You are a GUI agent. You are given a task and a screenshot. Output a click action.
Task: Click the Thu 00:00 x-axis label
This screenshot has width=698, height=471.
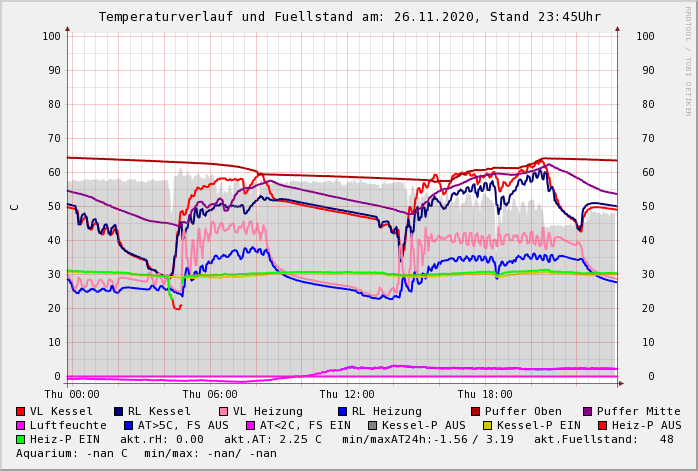(x=72, y=395)
